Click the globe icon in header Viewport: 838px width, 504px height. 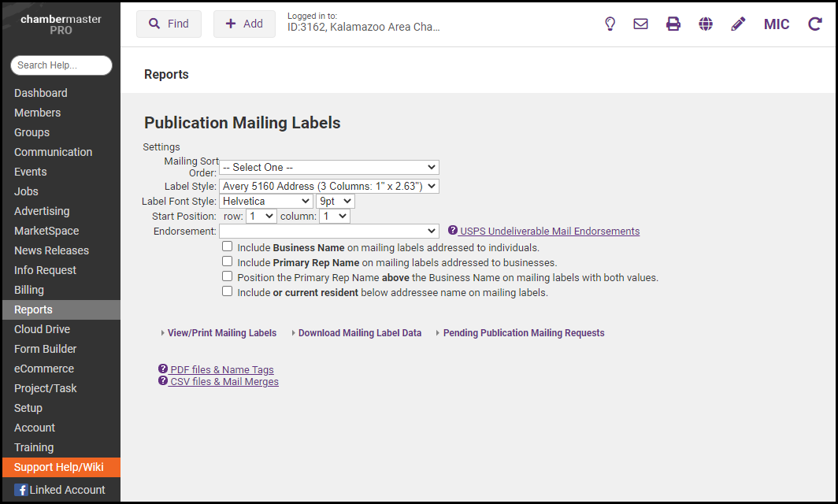point(706,24)
